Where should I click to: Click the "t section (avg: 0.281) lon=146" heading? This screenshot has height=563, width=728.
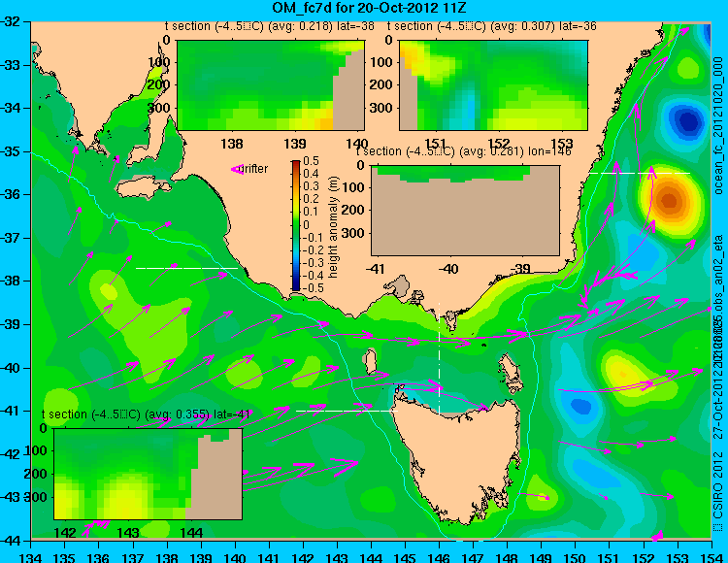pyautogui.click(x=464, y=151)
